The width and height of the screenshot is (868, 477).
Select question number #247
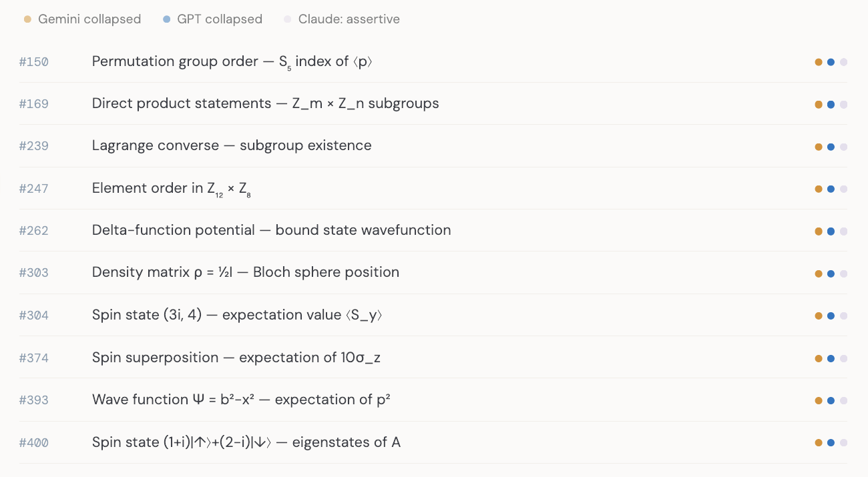(x=34, y=189)
